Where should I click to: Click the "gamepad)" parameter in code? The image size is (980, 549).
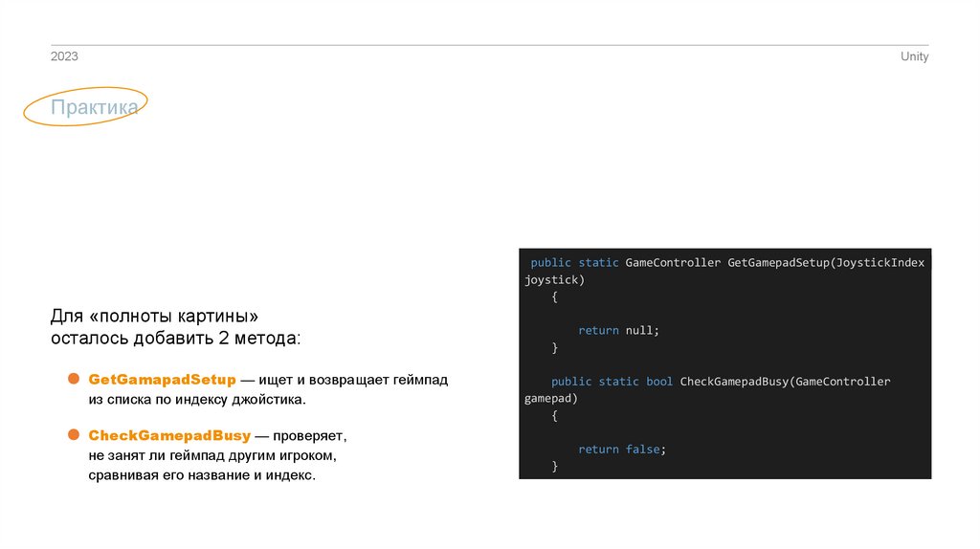[550, 399]
